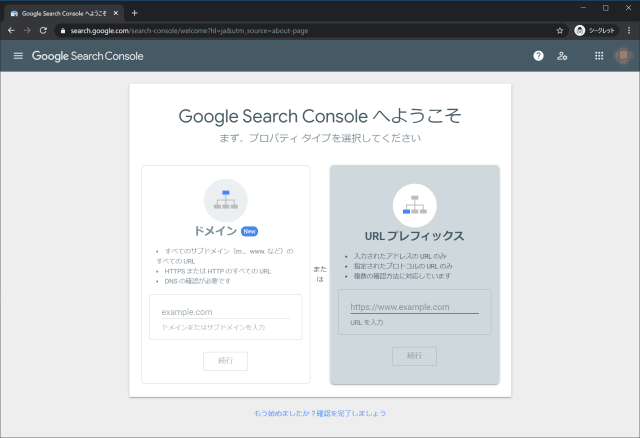Select the Google Search Console browser tab
The width and height of the screenshot is (640, 438).
click(x=64, y=13)
